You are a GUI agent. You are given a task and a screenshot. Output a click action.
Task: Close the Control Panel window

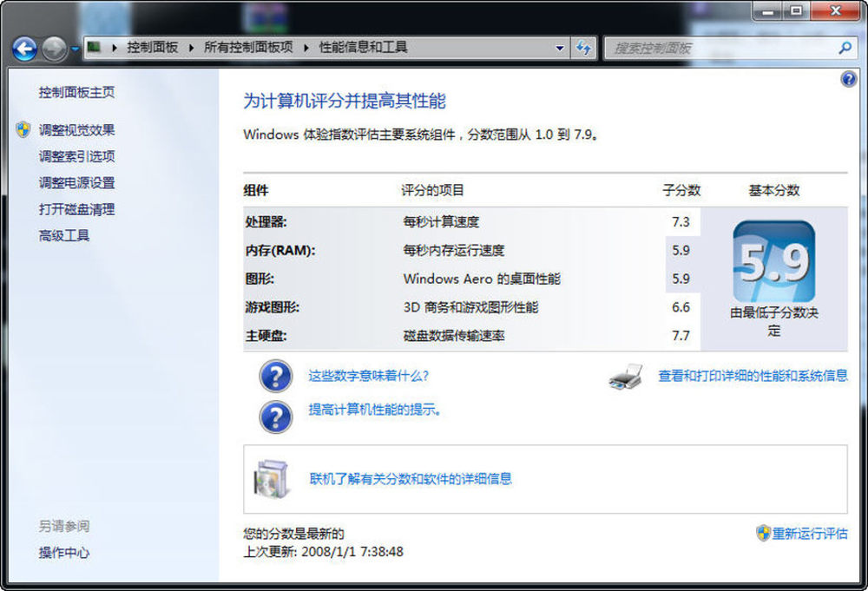836,10
